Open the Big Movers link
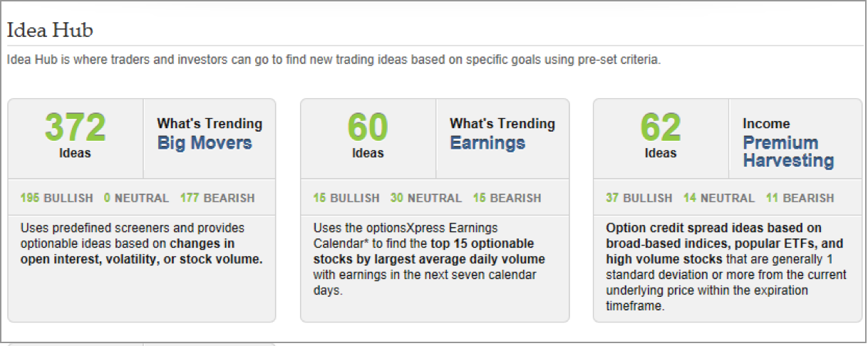The width and height of the screenshot is (868, 346). tap(205, 143)
